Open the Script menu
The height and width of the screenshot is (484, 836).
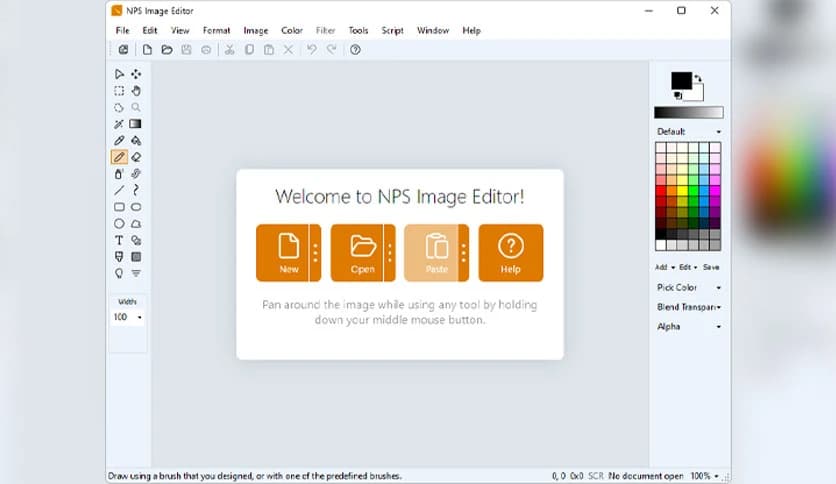[x=392, y=31]
